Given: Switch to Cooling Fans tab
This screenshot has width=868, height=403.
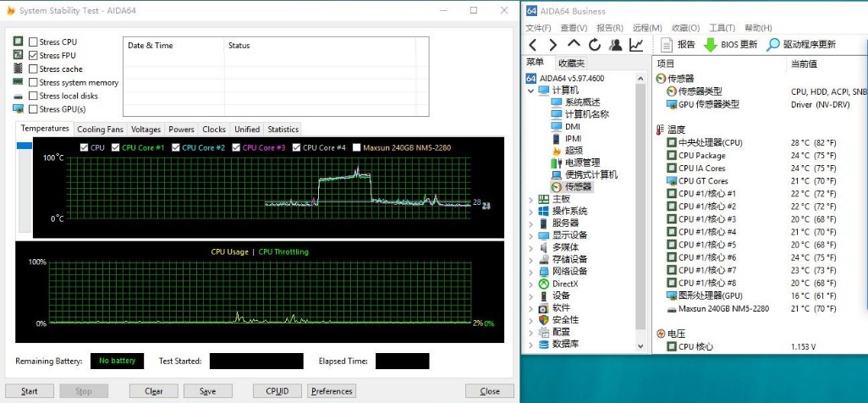Looking at the screenshot, I should click(100, 130).
